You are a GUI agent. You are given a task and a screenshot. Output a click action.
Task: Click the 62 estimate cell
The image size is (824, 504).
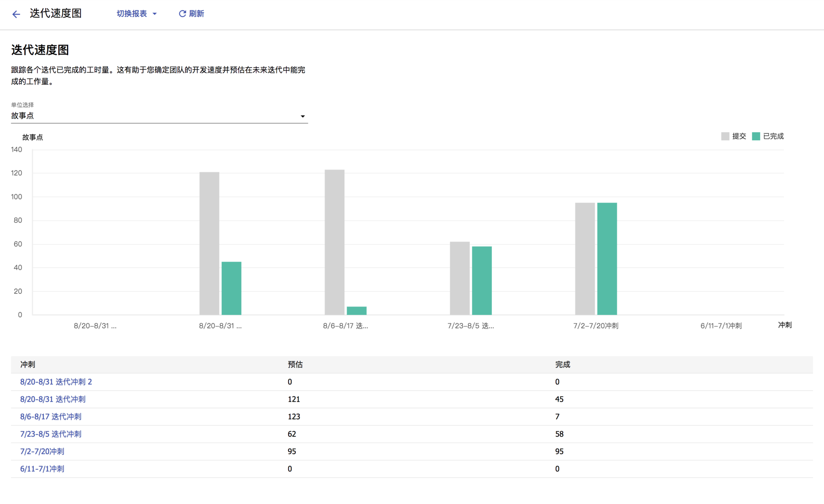pyautogui.click(x=292, y=434)
